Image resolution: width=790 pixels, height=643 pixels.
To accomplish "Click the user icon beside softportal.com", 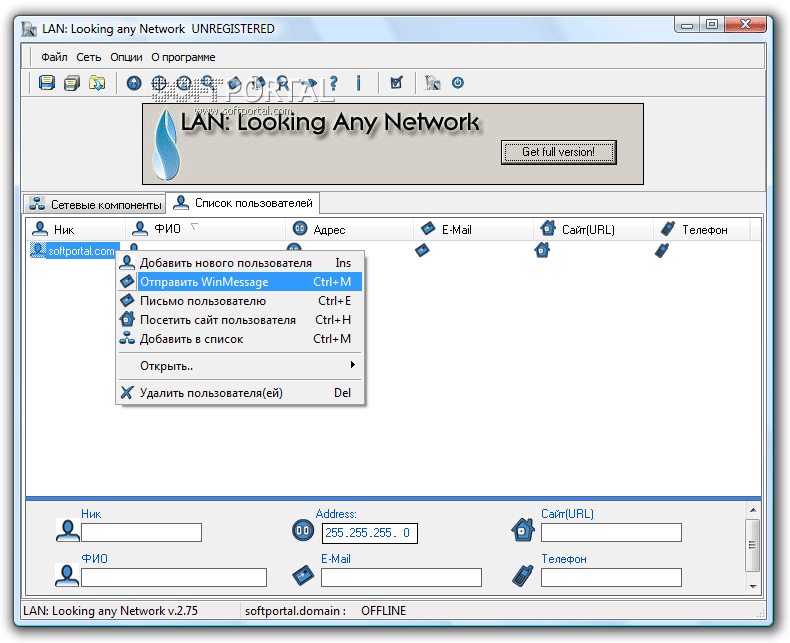I will 38,249.
